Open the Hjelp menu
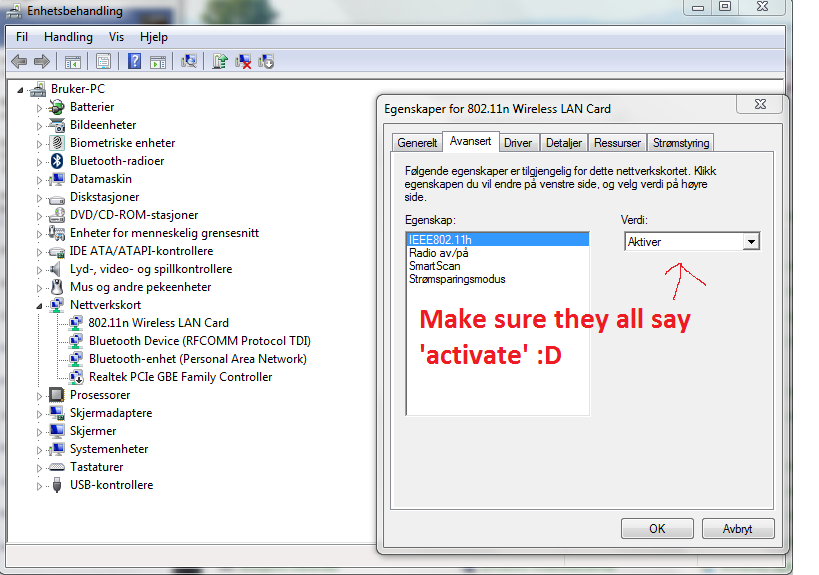The image size is (819, 575). pos(154,37)
